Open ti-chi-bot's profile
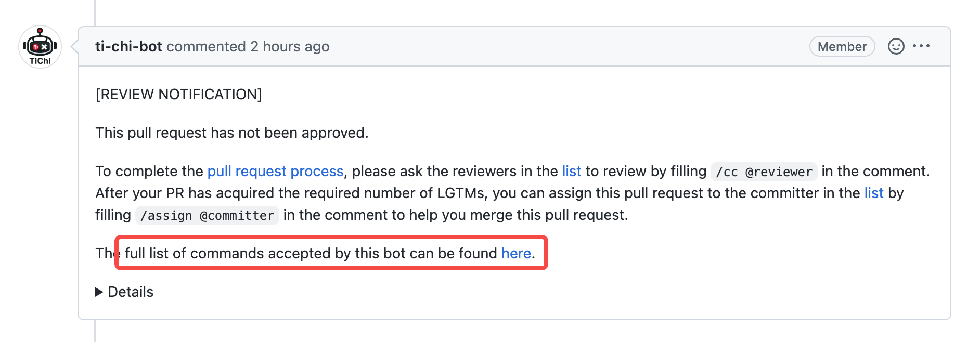This screenshot has height=342, width=980. pyautogui.click(x=128, y=46)
